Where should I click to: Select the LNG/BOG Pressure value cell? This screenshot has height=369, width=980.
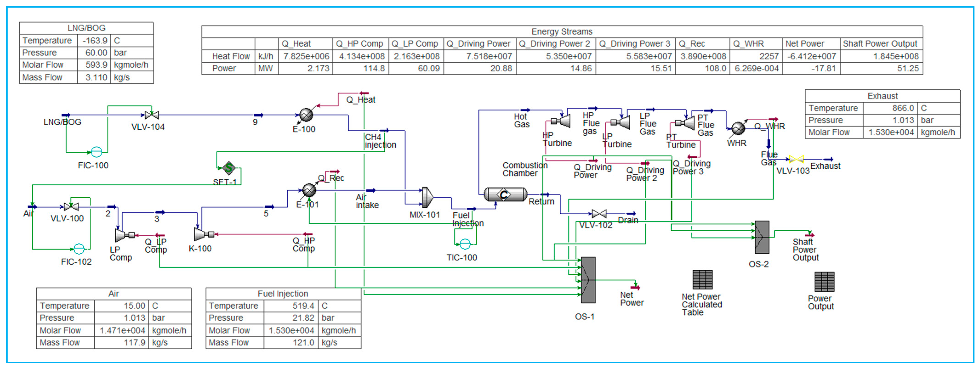[96, 53]
